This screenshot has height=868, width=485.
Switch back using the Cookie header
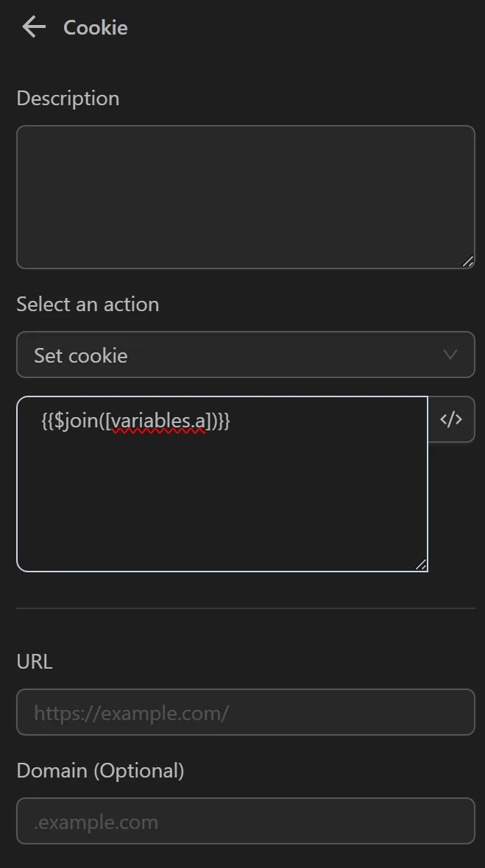click(x=95, y=27)
